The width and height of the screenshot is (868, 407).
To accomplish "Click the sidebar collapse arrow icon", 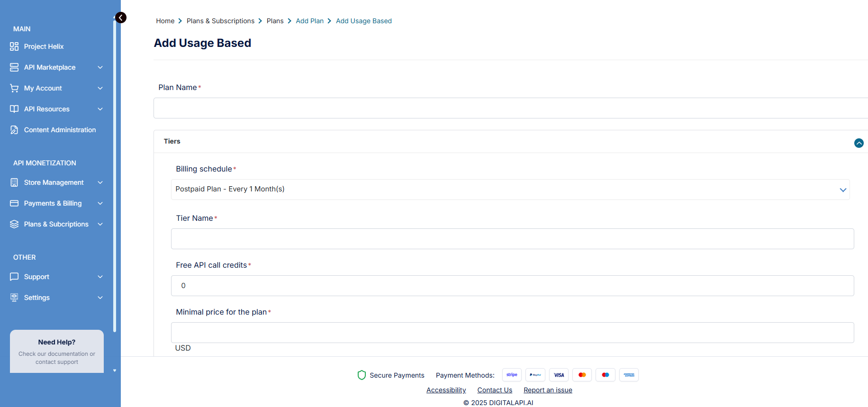I will tap(121, 18).
